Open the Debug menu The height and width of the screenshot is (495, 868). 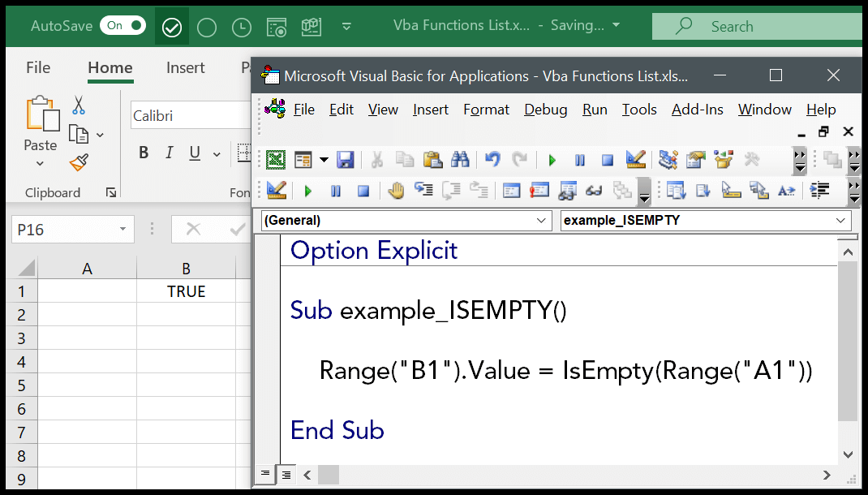[x=545, y=109]
